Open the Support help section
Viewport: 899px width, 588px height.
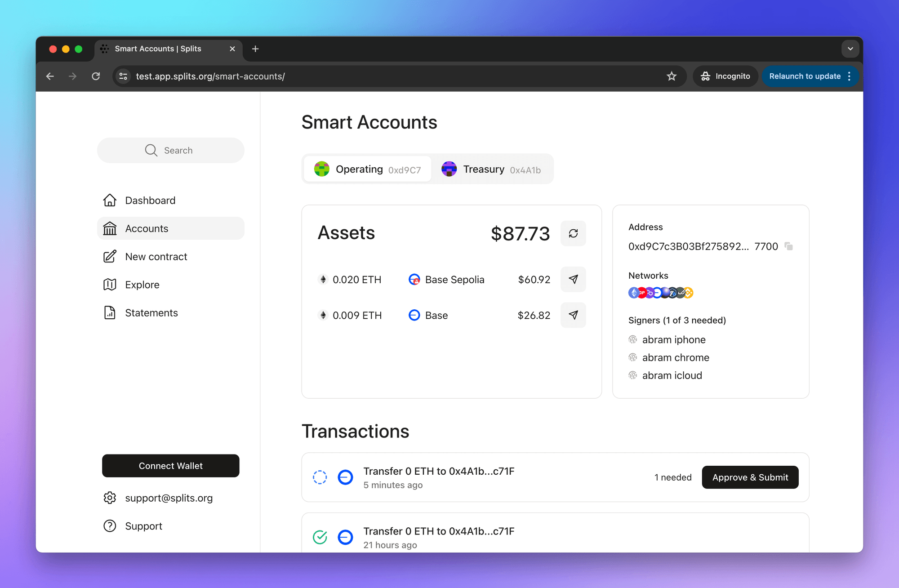143,526
